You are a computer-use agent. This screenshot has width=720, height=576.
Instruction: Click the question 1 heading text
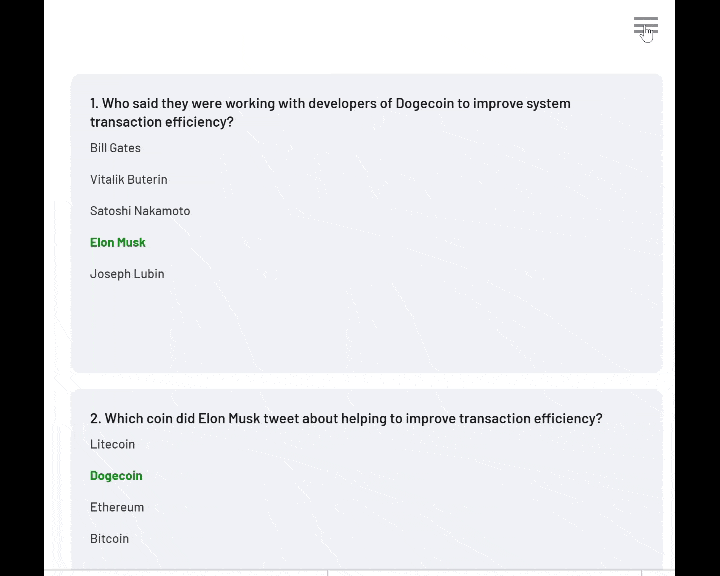coord(330,113)
